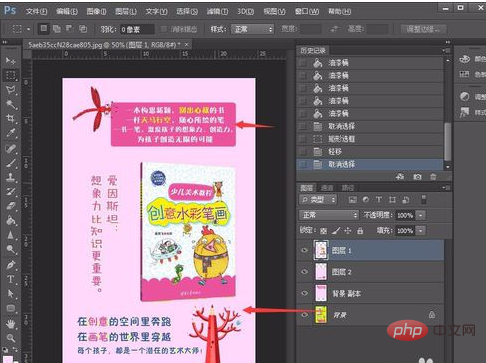
Task: Toggle lock transparent pixels
Action: coord(323,231)
